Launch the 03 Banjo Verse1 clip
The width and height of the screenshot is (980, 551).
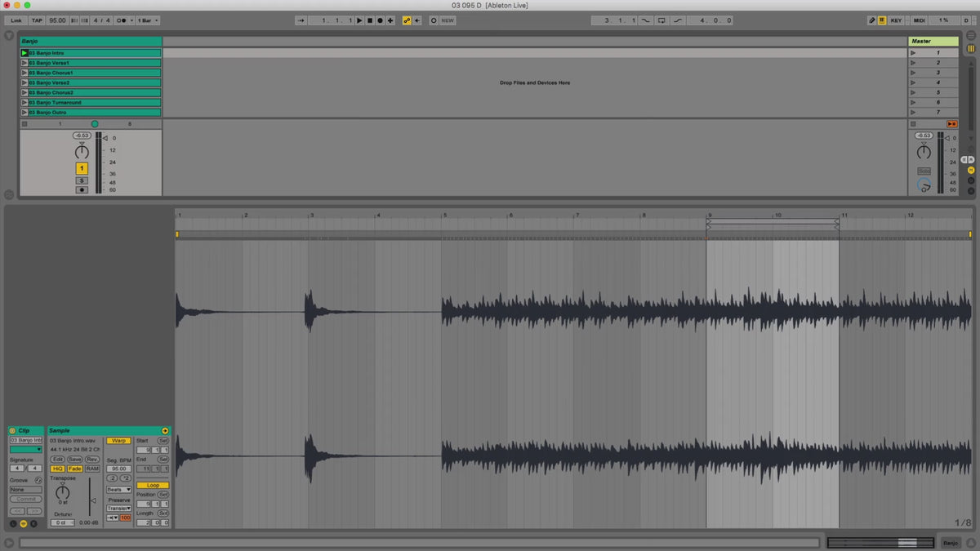[24, 63]
